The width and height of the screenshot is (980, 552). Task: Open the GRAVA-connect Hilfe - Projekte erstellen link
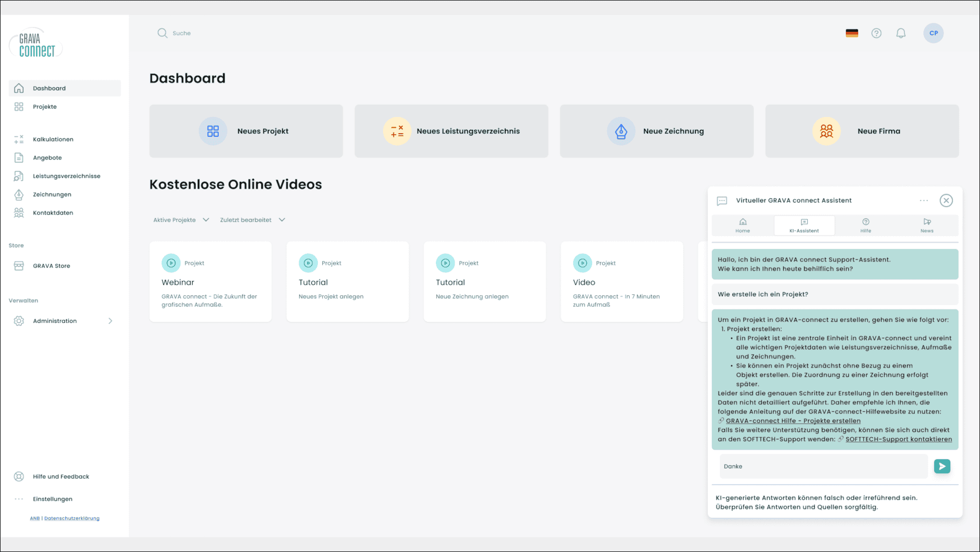pos(794,420)
